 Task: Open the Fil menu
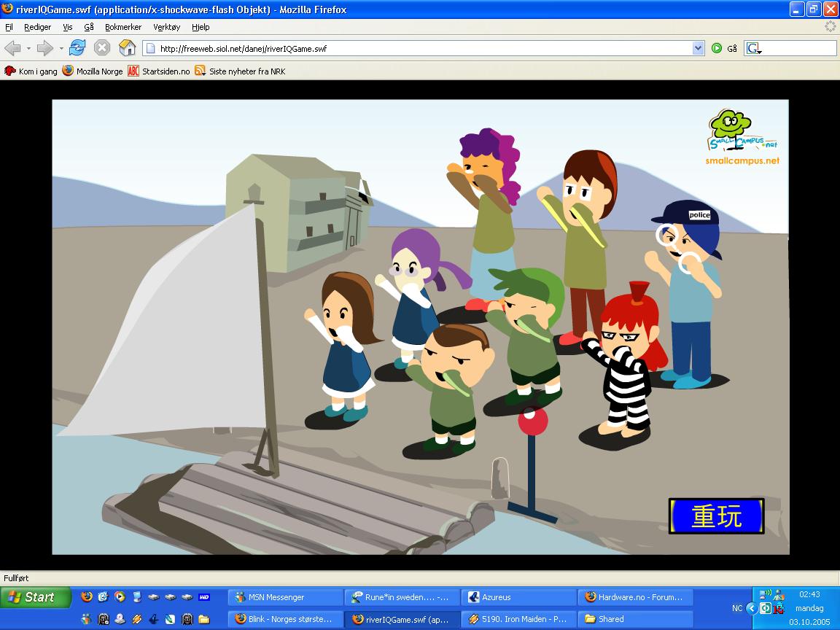point(9,27)
